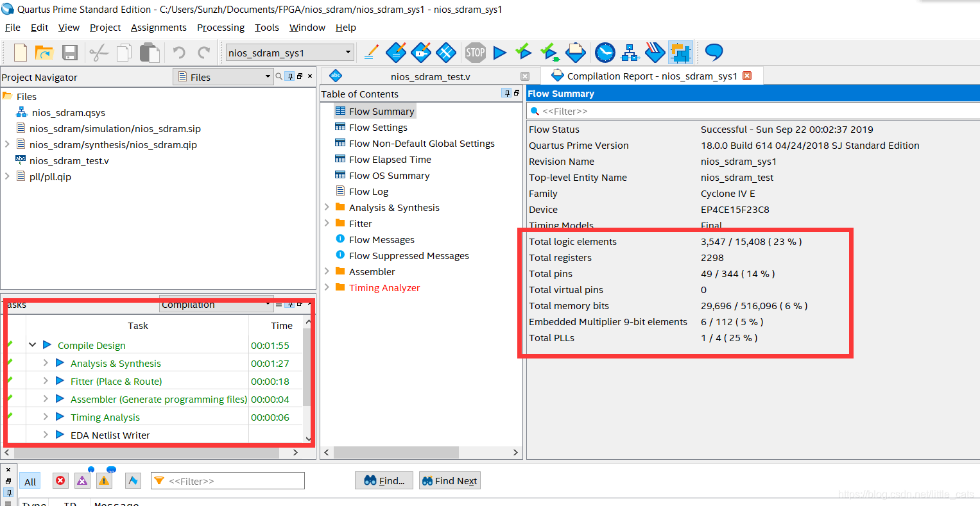The height and width of the screenshot is (506, 980).
Task: Click Table of Contents horizontal scrollbar
Action: 396,452
